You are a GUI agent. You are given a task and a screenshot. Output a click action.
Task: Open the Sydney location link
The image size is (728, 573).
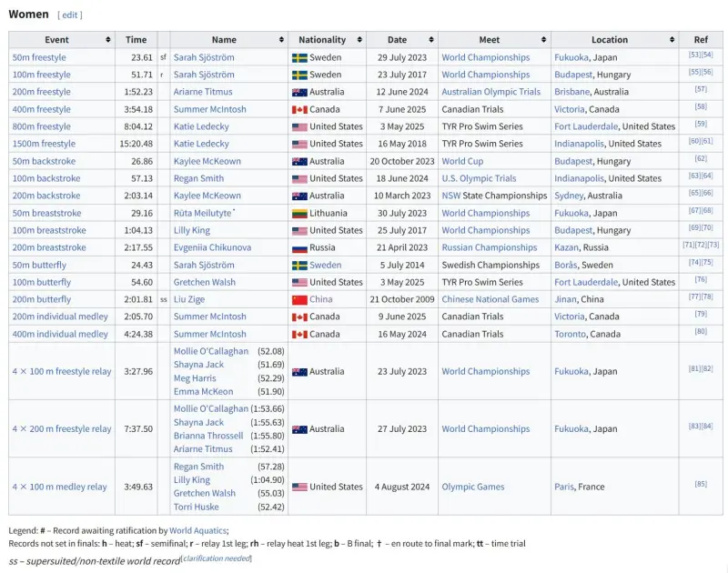pyautogui.click(x=569, y=196)
